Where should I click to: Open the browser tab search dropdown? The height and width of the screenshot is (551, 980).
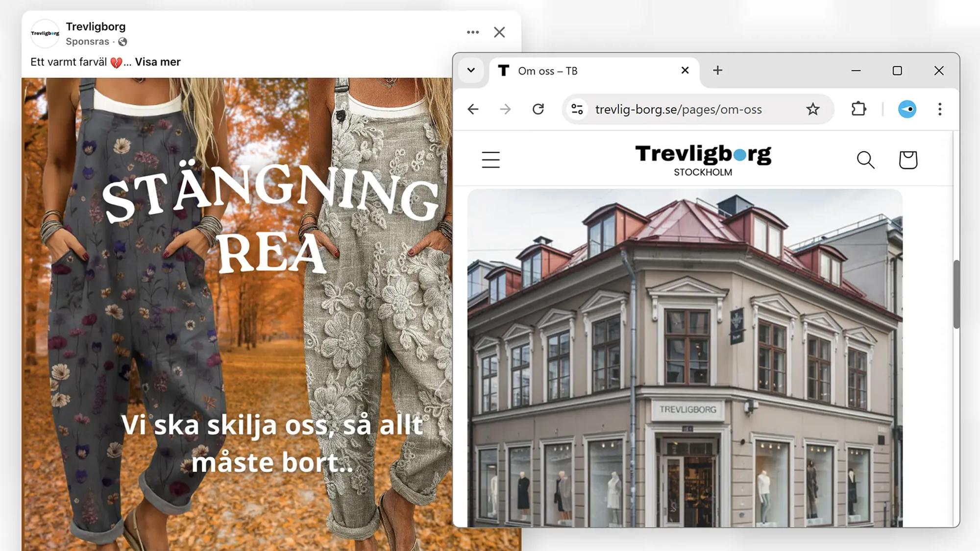pyautogui.click(x=471, y=70)
